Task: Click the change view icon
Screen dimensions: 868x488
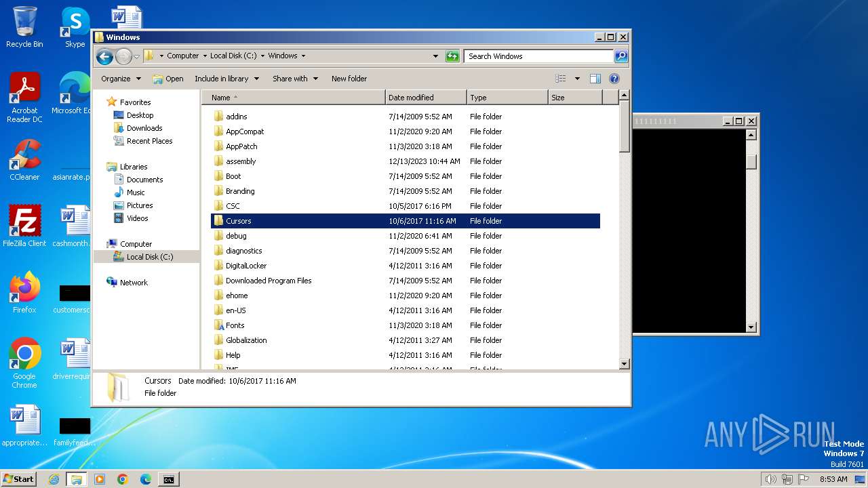Action: click(x=560, y=79)
